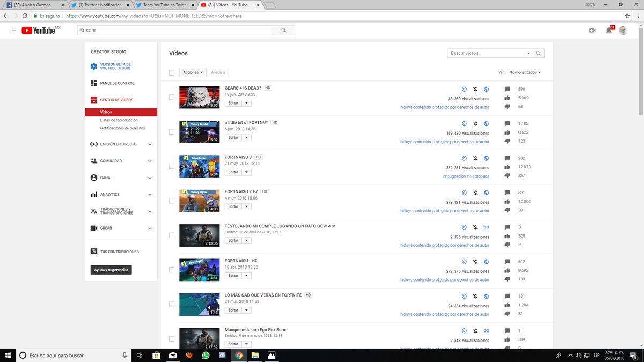This screenshot has height=362, width=644.
Task: Click the main Buscar search field
Action: (x=175, y=31)
